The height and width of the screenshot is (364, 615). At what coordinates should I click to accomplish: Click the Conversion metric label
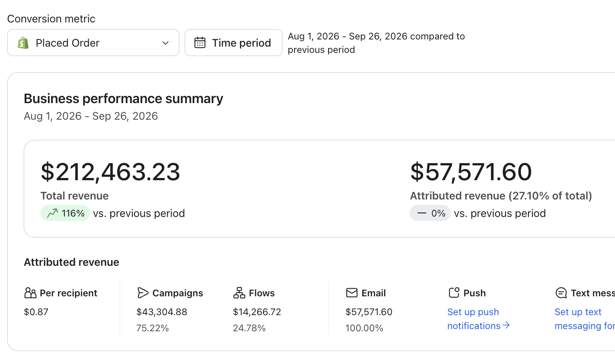[x=51, y=19]
